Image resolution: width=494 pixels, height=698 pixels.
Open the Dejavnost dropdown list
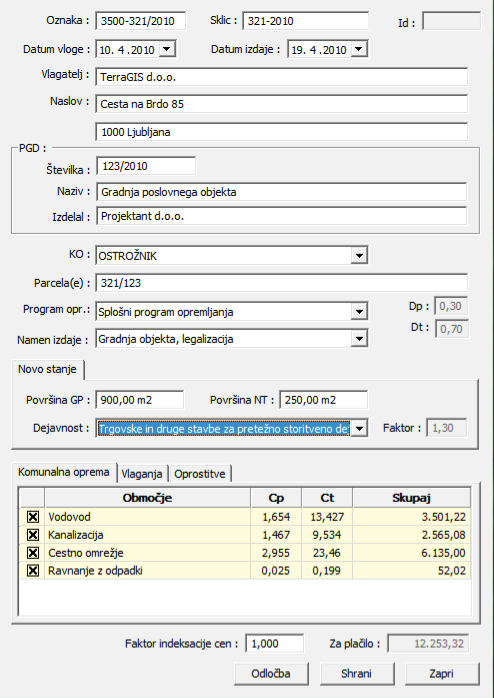click(359, 429)
